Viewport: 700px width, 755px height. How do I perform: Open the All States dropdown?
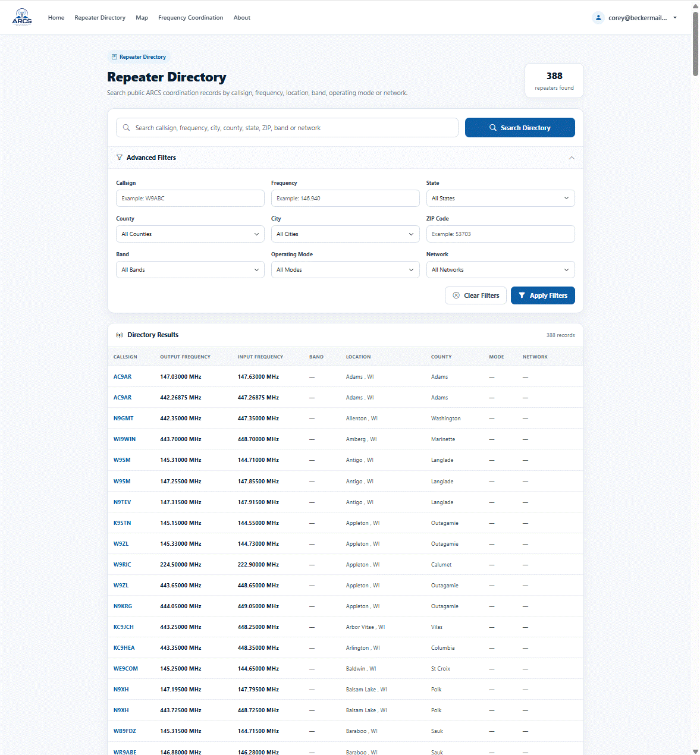coord(500,199)
